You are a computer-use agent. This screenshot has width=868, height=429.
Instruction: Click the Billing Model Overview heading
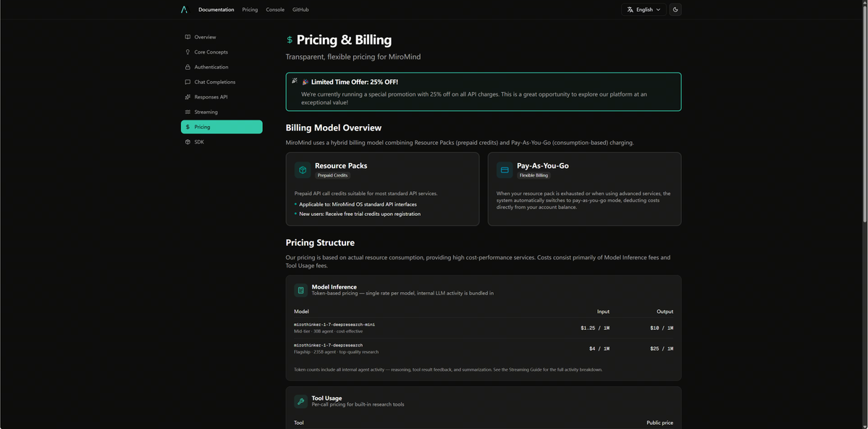click(333, 128)
